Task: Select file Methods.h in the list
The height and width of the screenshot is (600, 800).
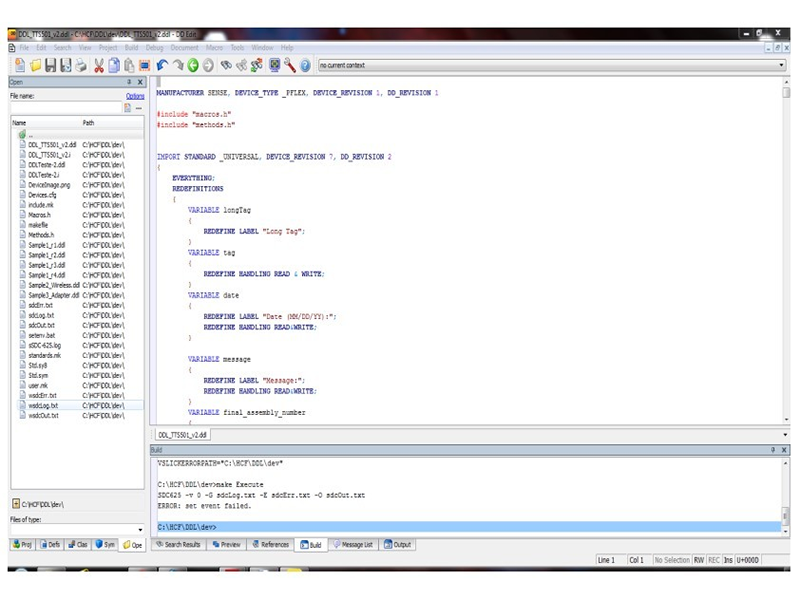Action: [41, 235]
